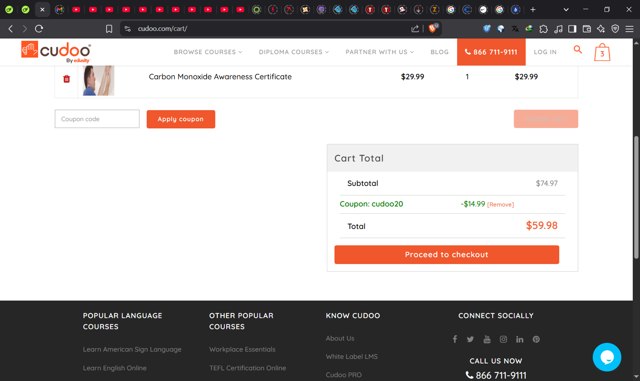Image resolution: width=640 pixels, height=381 pixels.
Task: Click the Apply coupon button
Action: (x=181, y=119)
